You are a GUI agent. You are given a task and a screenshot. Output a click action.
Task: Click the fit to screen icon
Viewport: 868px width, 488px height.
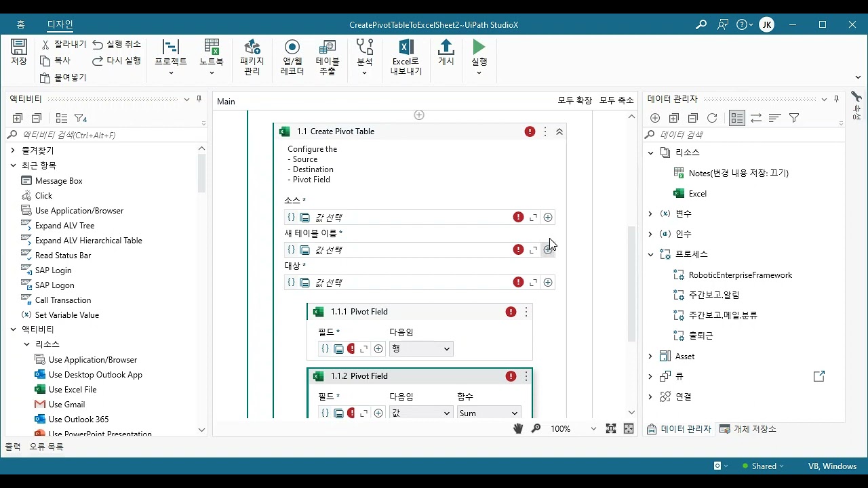(611, 428)
